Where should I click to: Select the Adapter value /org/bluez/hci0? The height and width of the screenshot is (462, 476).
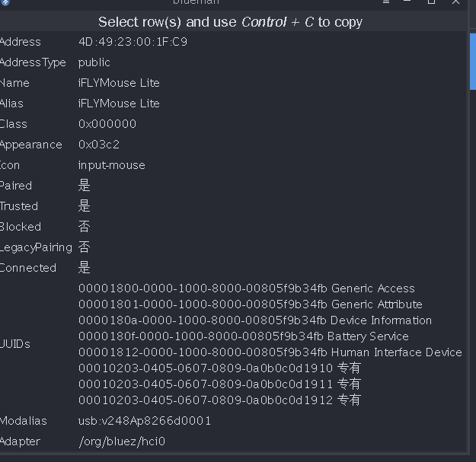tap(122, 441)
